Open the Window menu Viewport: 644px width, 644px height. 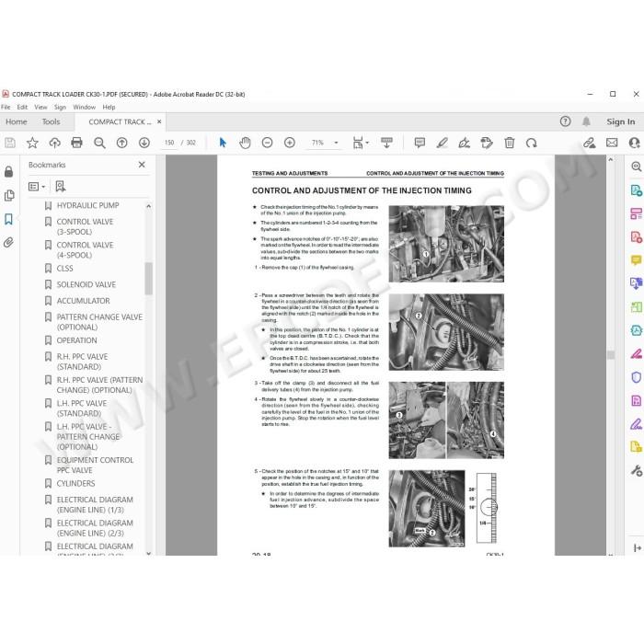[85, 107]
